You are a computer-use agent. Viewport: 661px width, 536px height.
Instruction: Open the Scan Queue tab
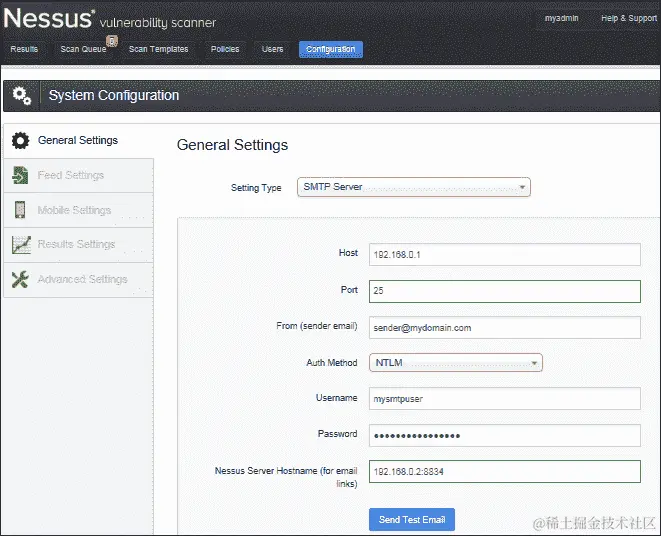tap(83, 49)
